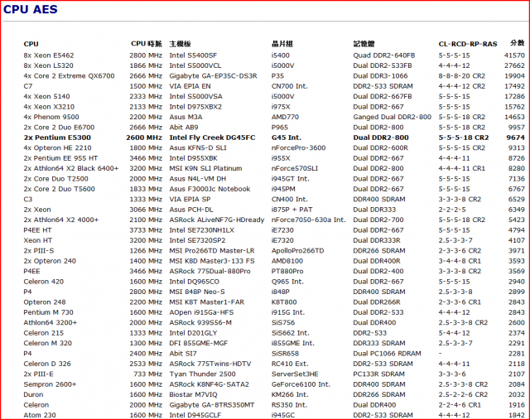Select 4x Core 2 Extreme QX6700
The height and width of the screenshot is (420, 530).
click(69, 75)
